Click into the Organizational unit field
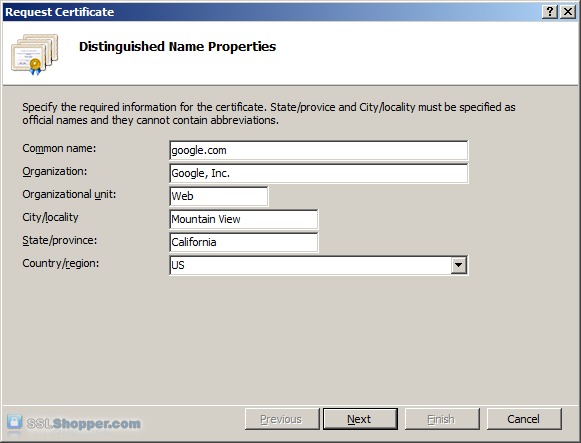Viewport: 581px width, 443px height. pyautogui.click(x=219, y=196)
